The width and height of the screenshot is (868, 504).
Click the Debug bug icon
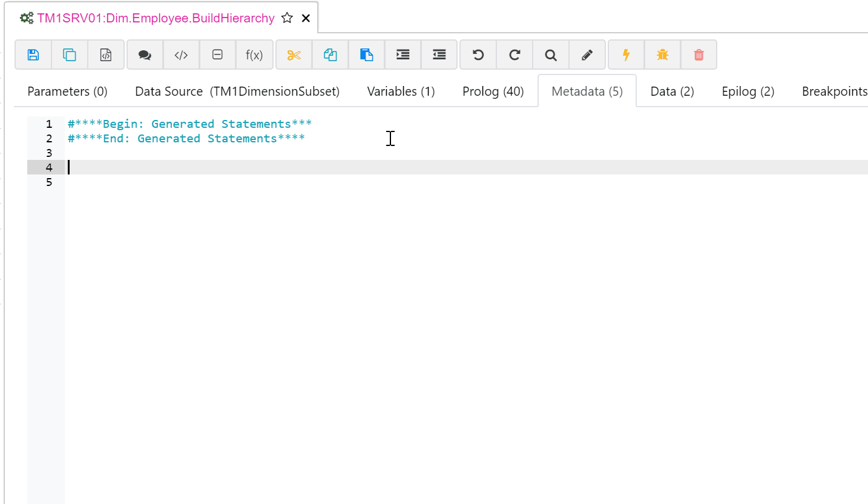tap(663, 55)
